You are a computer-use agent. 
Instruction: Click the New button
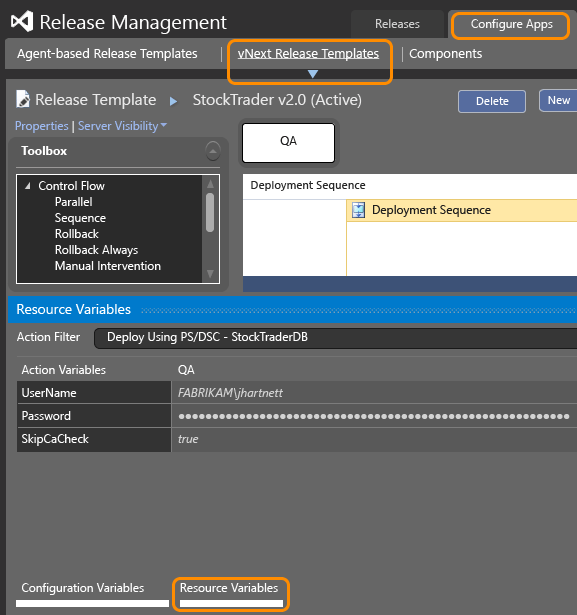tap(559, 100)
